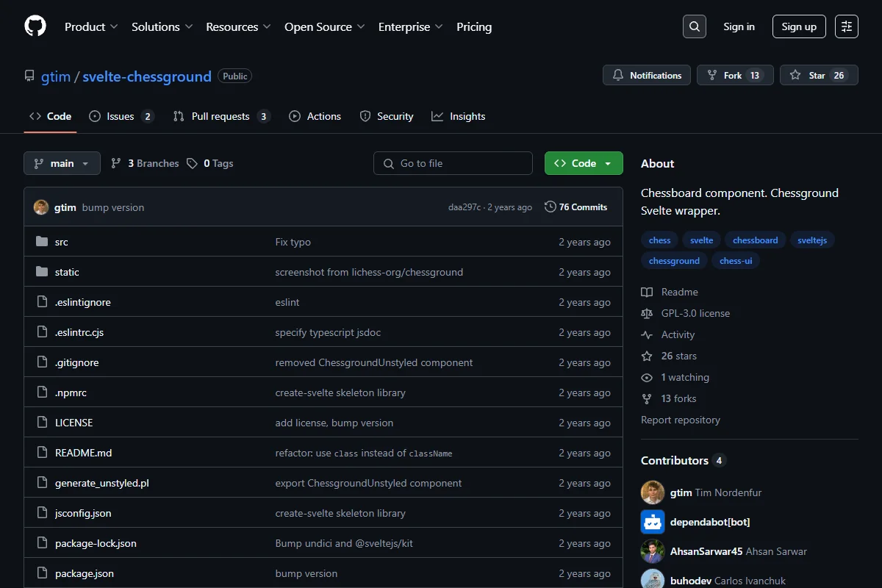The width and height of the screenshot is (882, 588).
Task: Expand the Product menu in header
Action: tap(91, 26)
